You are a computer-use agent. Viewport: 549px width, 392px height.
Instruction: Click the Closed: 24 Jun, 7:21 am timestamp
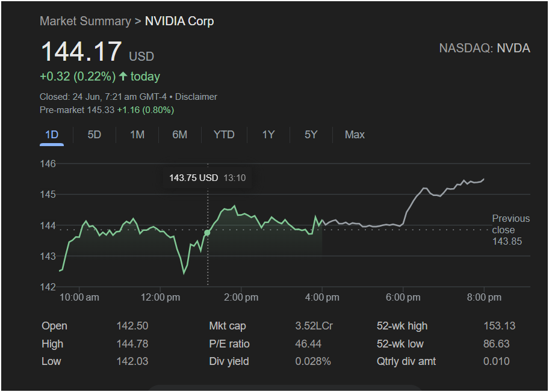(x=104, y=97)
